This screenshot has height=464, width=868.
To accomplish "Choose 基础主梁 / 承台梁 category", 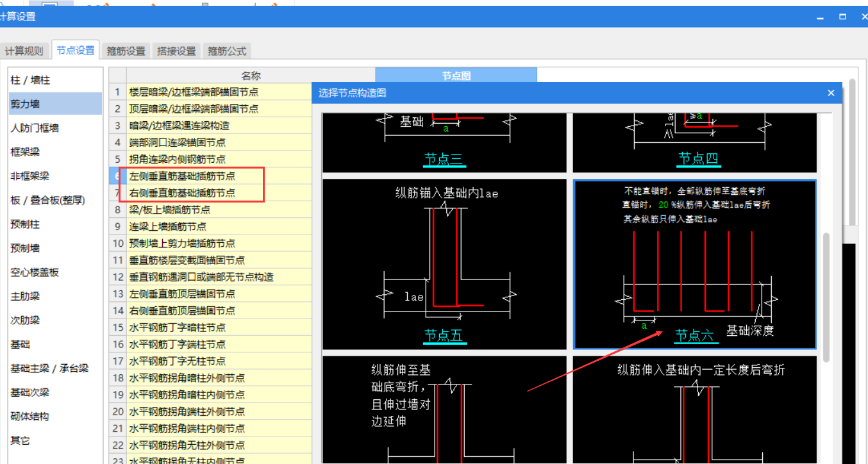I will [49, 369].
